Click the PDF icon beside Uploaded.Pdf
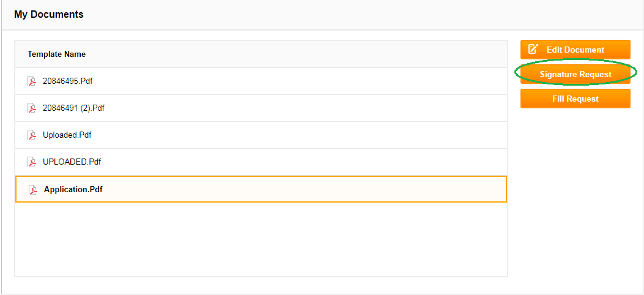 (x=32, y=135)
